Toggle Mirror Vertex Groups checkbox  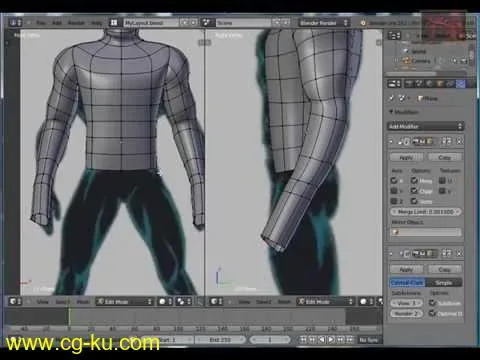[414, 201]
